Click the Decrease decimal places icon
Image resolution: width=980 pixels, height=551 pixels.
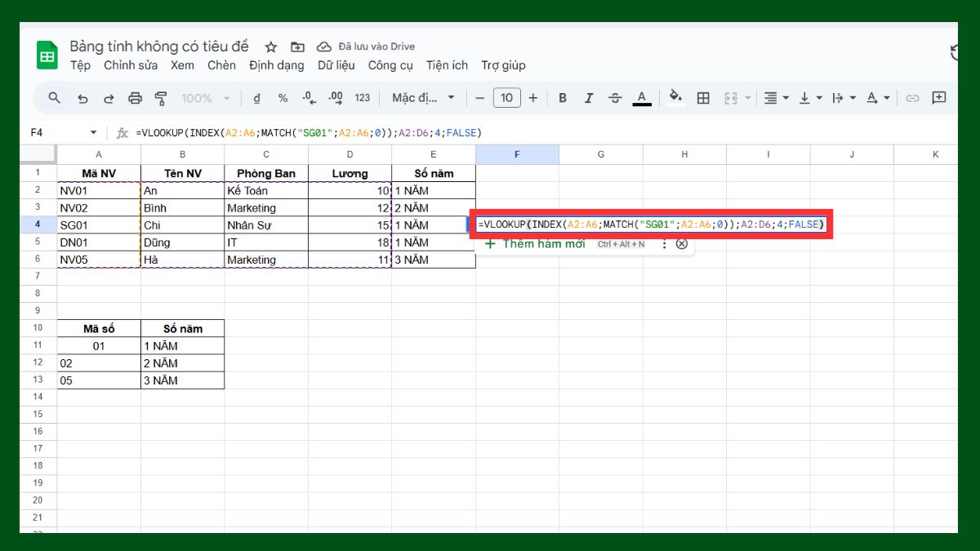click(x=308, y=97)
